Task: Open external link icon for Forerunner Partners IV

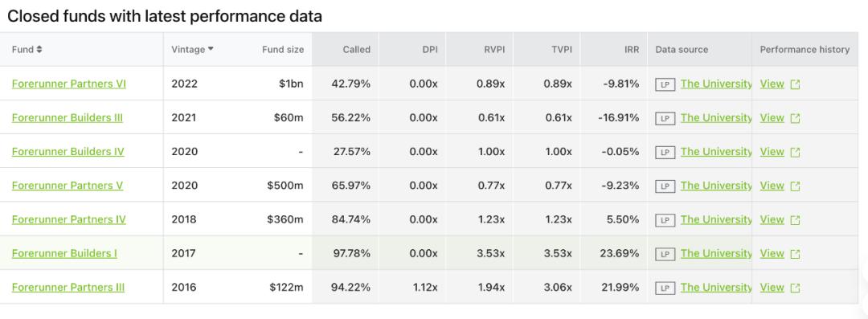Action: click(x=796, y=220)
